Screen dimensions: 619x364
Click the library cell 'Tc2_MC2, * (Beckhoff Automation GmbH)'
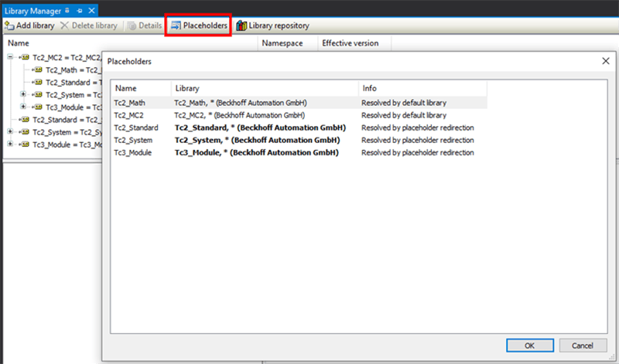point(240,115)
